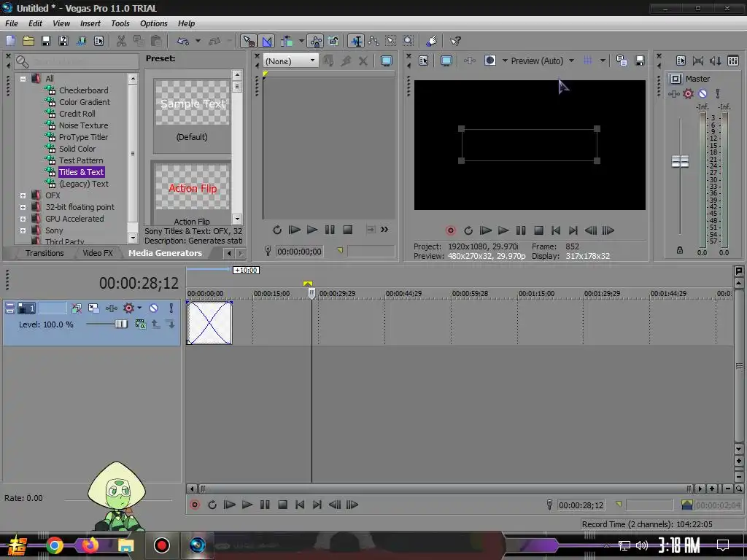
Task: Click the Video Preview external monitor icon
Action: tap(446, 61)
